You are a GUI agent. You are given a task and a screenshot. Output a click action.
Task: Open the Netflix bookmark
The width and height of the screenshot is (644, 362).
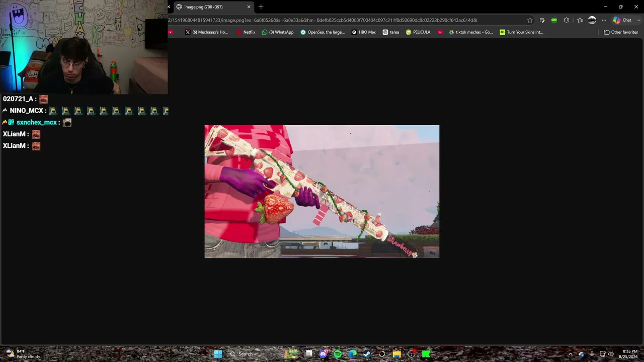click(246, 32)
